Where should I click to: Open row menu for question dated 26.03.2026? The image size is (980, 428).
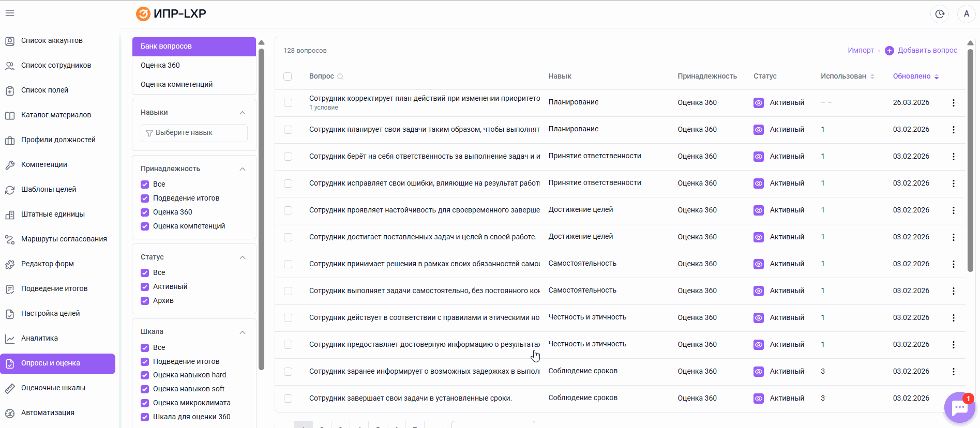click(954, 103)
